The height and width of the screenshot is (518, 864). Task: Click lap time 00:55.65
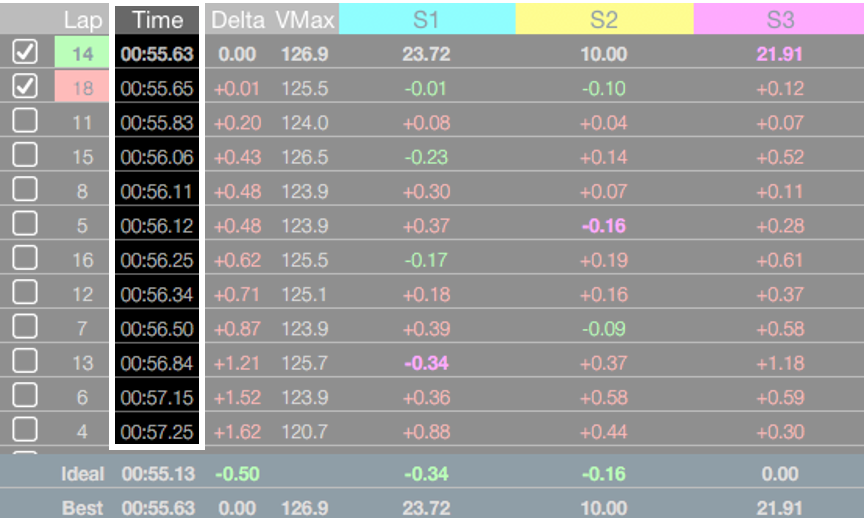[x=157, y=88]
